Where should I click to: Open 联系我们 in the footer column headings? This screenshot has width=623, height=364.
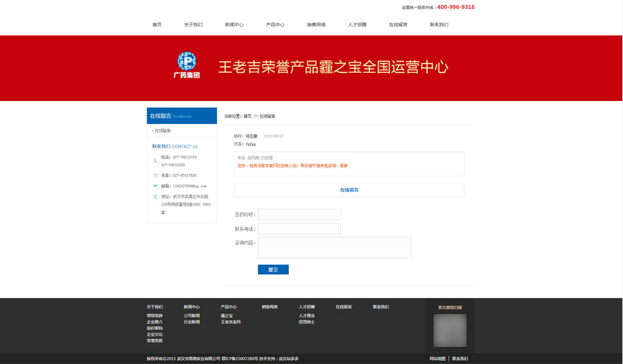point(380,307)
